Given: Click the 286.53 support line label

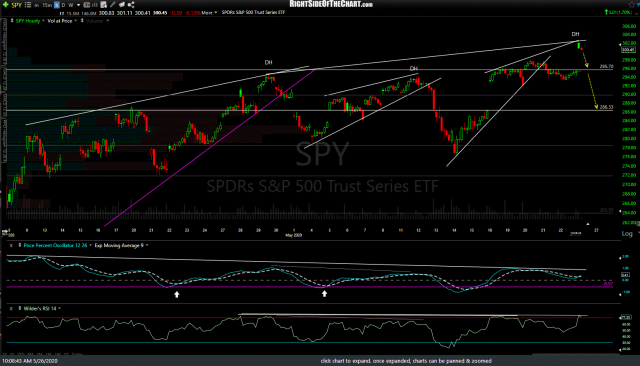Looking at the screenshot, I should point(606,107).
